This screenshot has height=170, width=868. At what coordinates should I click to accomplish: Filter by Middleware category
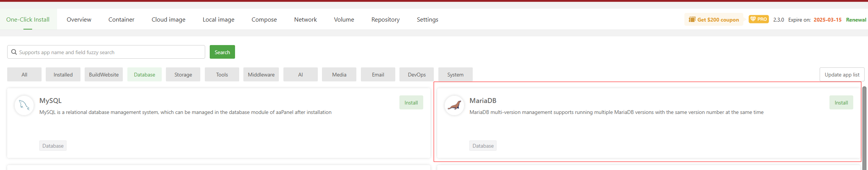(261, 75)
